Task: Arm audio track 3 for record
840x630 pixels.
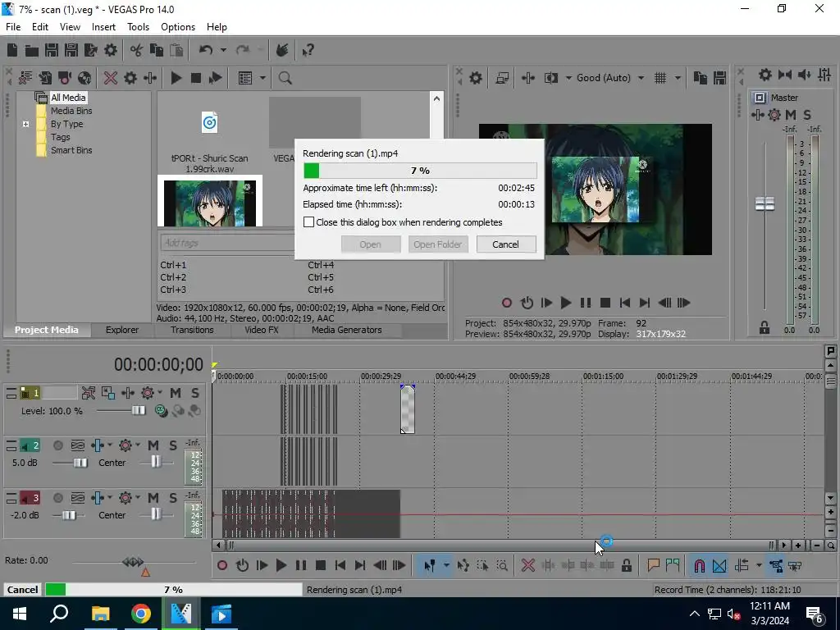Action: 58,498
